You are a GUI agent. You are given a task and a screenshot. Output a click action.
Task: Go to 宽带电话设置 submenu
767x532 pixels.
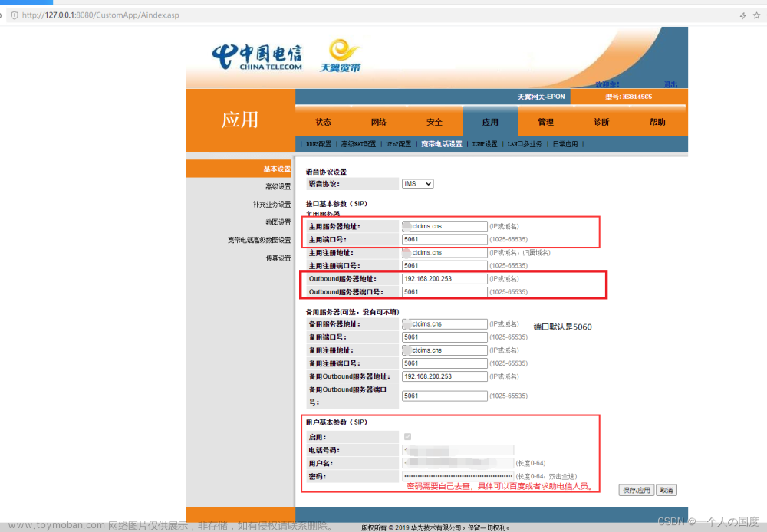(441, 144)
